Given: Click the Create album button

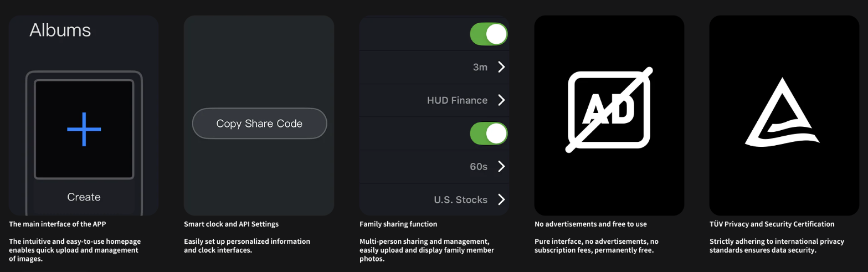Looking at the screenshot, I should coord(84,197).
